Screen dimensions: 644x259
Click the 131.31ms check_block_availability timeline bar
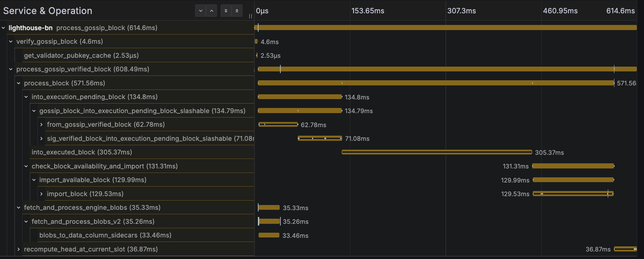pos(573,166)
